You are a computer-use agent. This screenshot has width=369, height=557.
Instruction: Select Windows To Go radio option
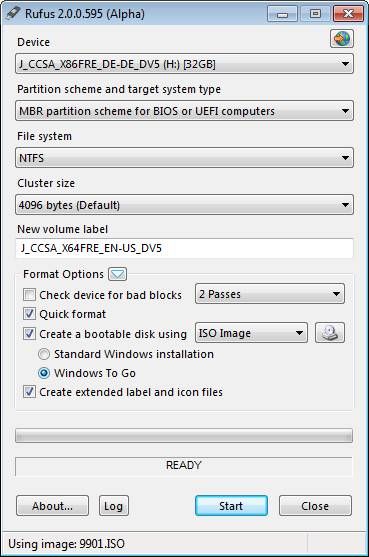coord(44,373)
